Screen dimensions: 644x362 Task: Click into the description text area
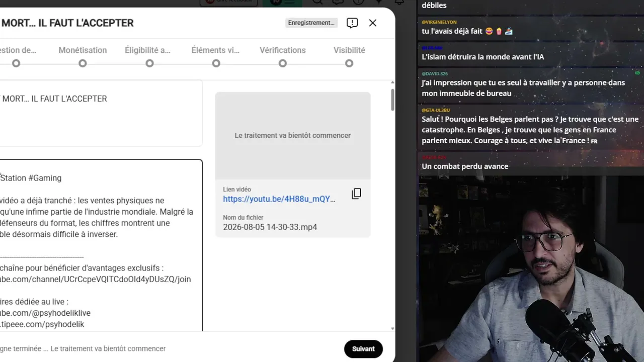coord(101,245)
